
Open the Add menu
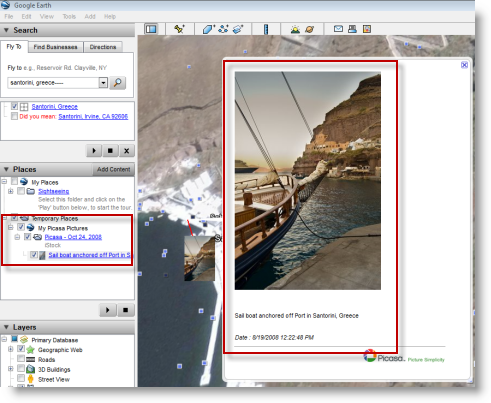pyautogui.click(x=90, y=16)
